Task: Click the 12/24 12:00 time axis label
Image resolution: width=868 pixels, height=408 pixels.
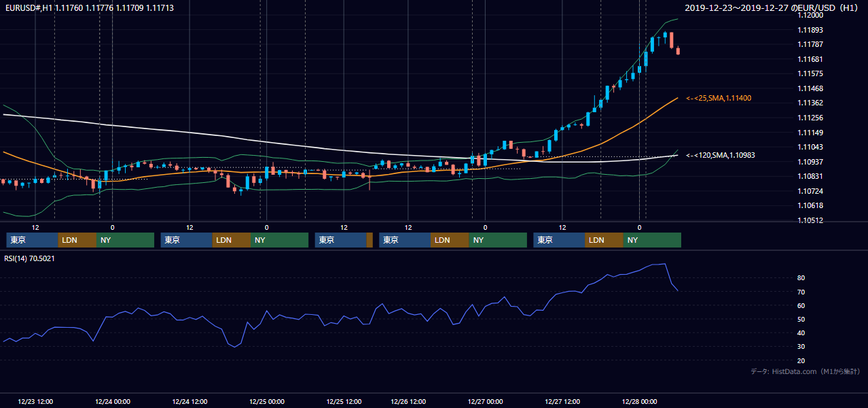Action: [x=189, y=401]
